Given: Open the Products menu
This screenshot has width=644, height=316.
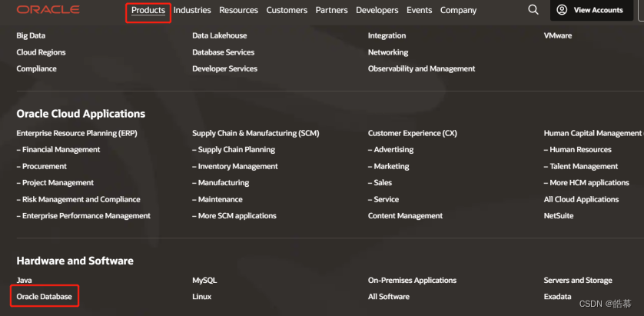Looking at the screenshot, I should [148, 10].
